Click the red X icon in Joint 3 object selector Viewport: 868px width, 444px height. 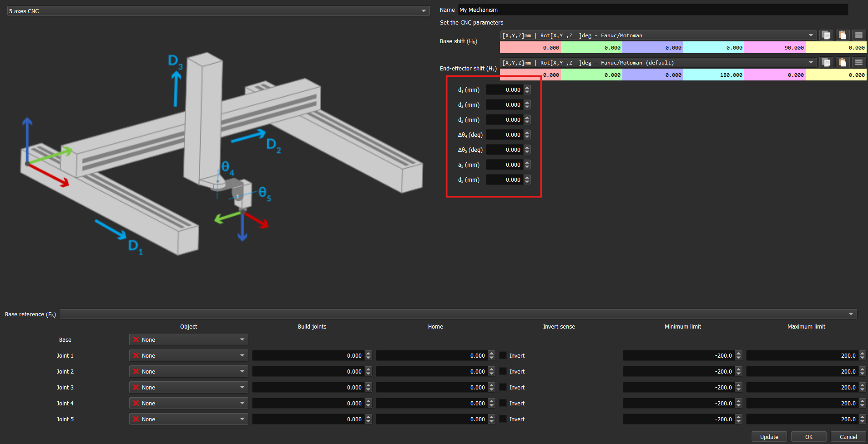tap(136, 387)
